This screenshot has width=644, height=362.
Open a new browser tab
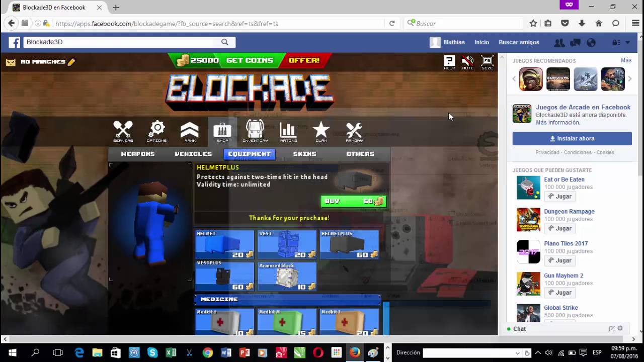116,8
